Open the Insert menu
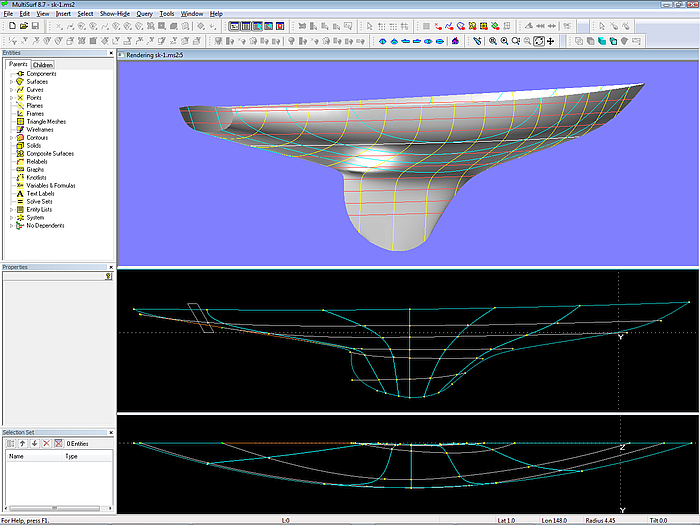This screenshot has height=525, width=700. pyautogui.click(x=63, y=14)
